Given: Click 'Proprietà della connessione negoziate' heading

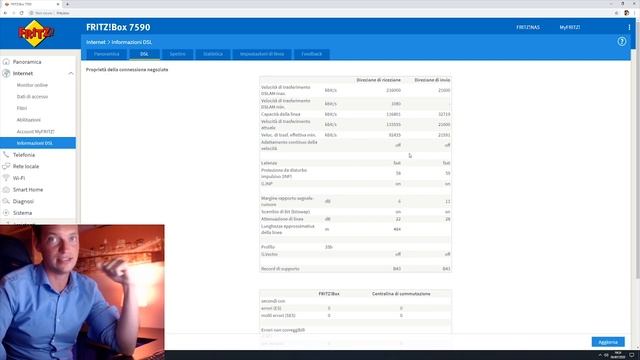Looking at the screenshot, I should pos(127,70).
